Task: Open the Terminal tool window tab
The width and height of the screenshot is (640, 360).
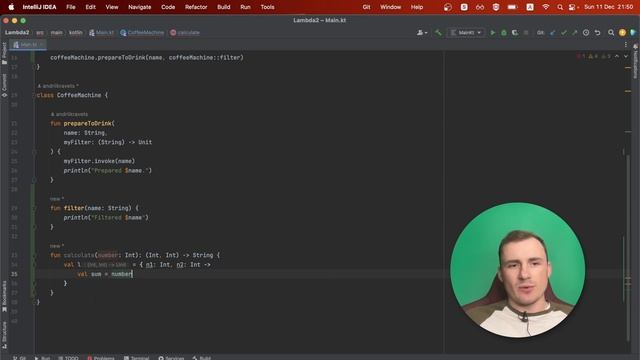Action: coord(136,358)
